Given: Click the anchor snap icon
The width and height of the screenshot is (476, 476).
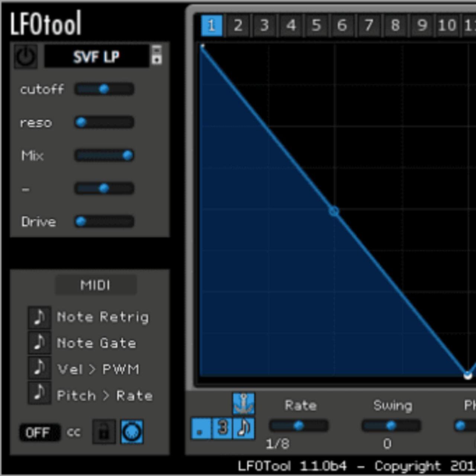Looking at the screenshot, I should pyautogui.click(x=244, y=403).
